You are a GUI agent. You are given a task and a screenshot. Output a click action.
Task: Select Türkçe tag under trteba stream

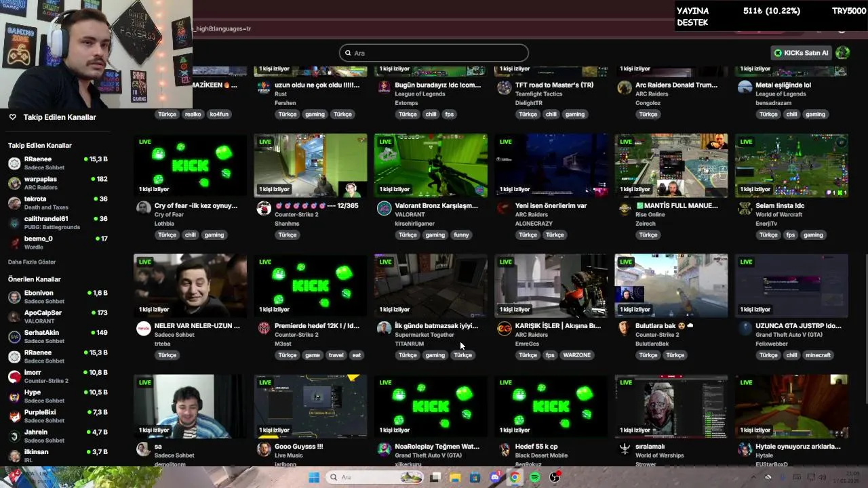(x=167, y=355)
